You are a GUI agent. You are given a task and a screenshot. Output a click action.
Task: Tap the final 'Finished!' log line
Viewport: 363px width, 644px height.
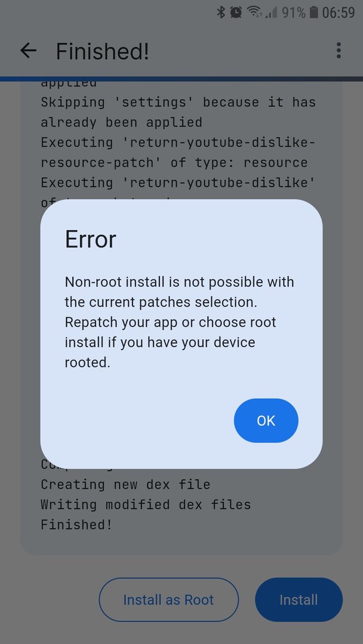tap(76, 525)
